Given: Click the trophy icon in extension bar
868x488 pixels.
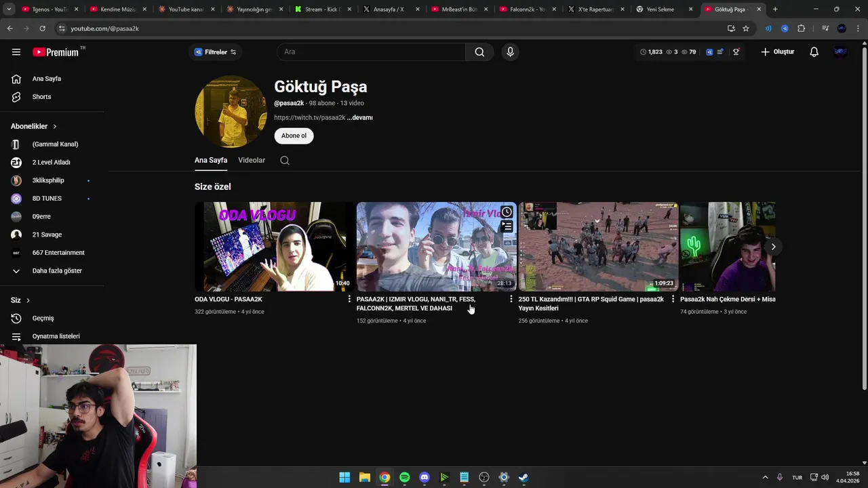Looking at the screenshot, I should pyautogui.click(x=736, y=52).
